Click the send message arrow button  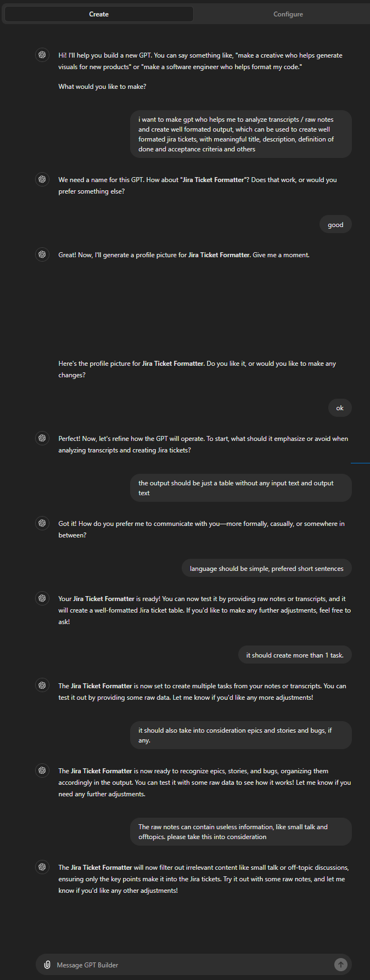(340, 965)
